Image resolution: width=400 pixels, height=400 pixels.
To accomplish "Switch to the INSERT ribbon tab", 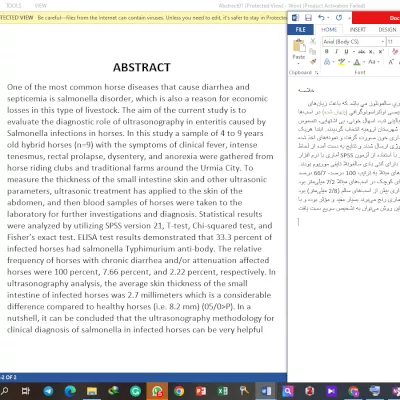I will [358, 30].
